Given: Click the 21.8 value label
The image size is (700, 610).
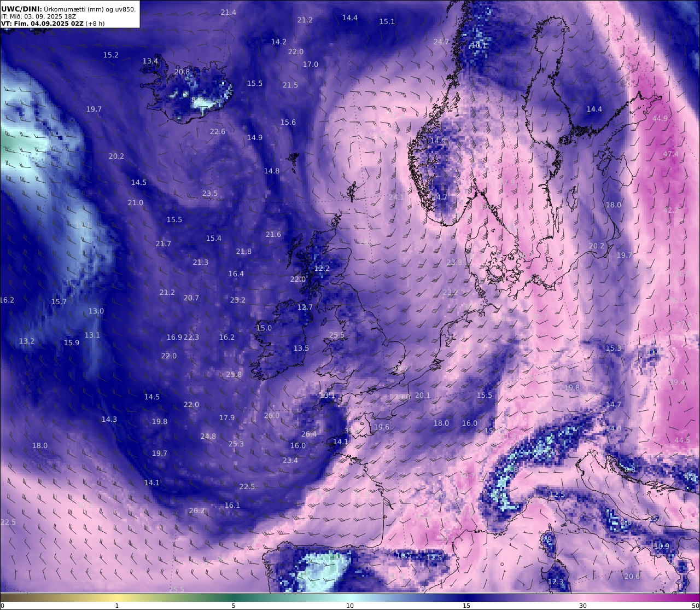Looking at the screenshot, I should pyautogui.click(x=244, y=251).
